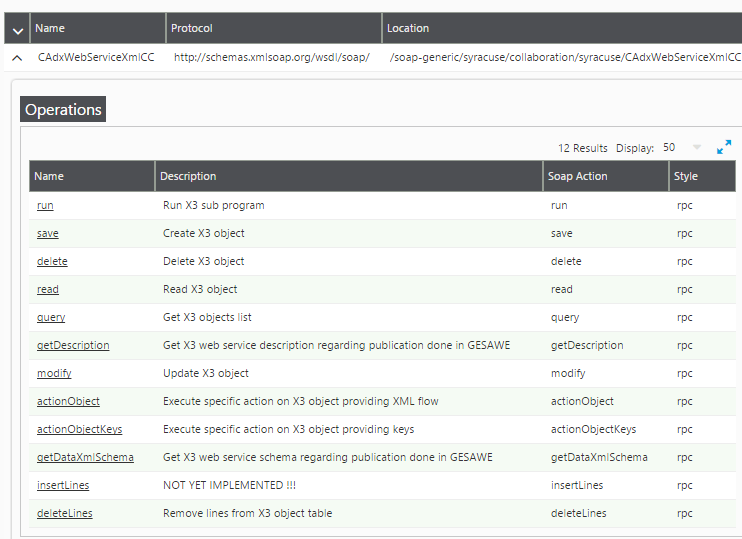Click 'Read X3 object' description
Viewport: 742px width, 539px height.
[x=200, y=289]
